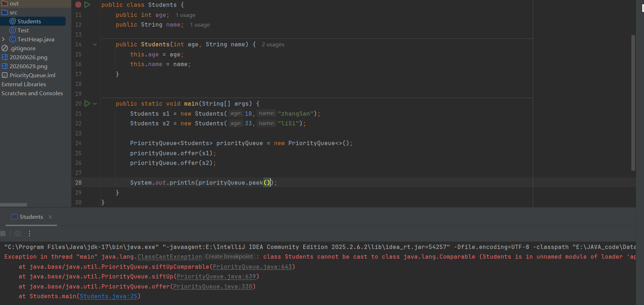644x305 pixels.
Task: Run the Students class with the gutter arrow
Action: coord(87,5)
